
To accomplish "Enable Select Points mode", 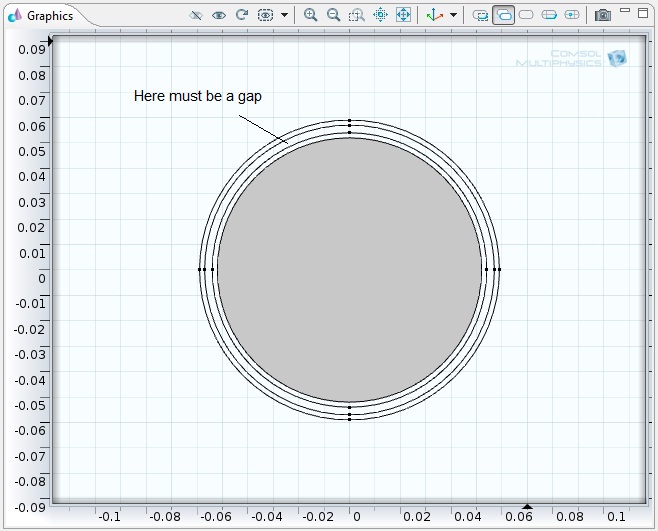I will tap(572, 15).
